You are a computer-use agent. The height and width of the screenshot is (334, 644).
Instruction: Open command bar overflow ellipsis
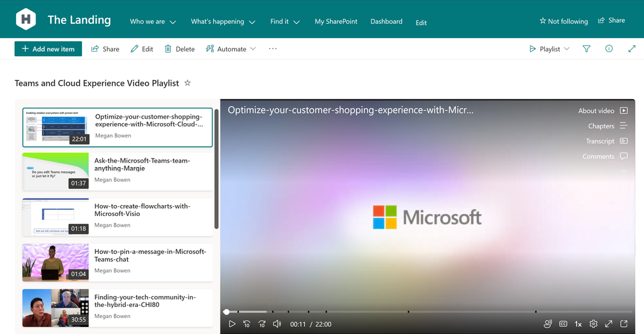[273, 49]
